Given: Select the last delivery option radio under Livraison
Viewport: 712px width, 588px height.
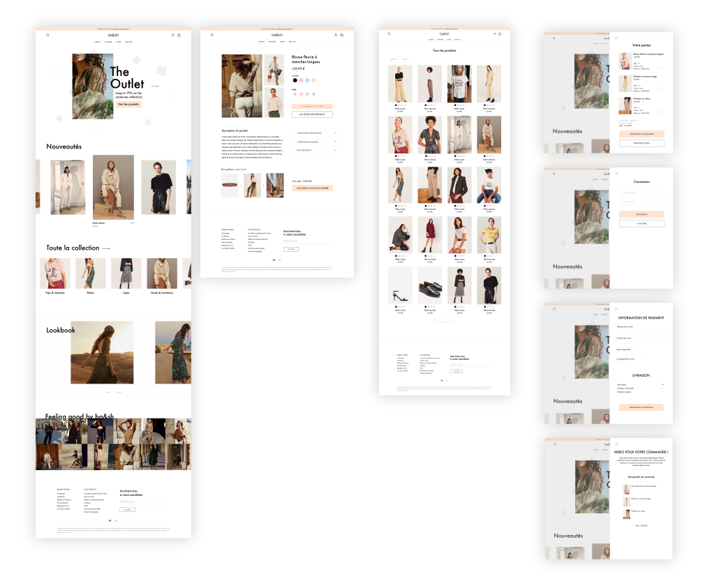Looking at the screenshot, I should click(662, 392).
